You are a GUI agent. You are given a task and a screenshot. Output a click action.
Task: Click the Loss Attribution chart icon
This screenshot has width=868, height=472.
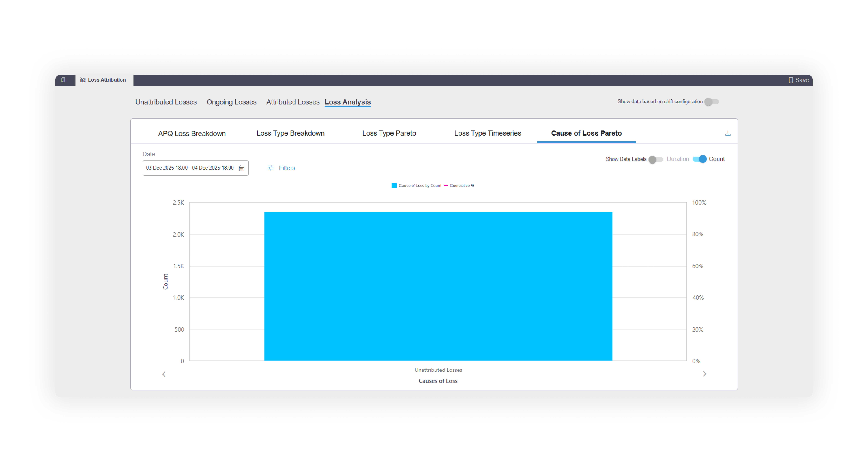tap(83, 80)
